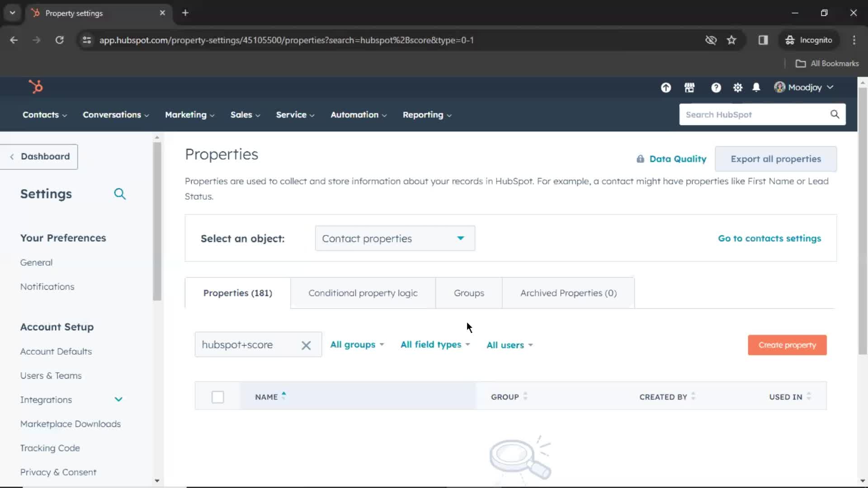Open the Marketplace icon menu
The height and width of the screenshot is (488, 868).
690,88
